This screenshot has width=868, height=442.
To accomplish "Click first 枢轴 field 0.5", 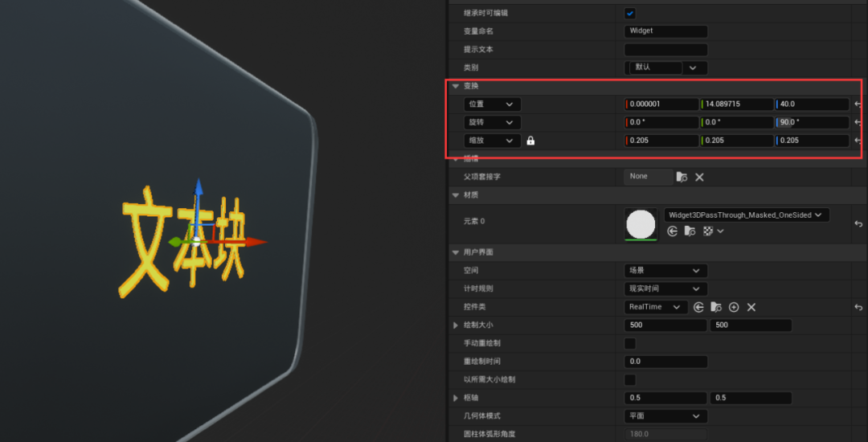I will click(665, 398).
